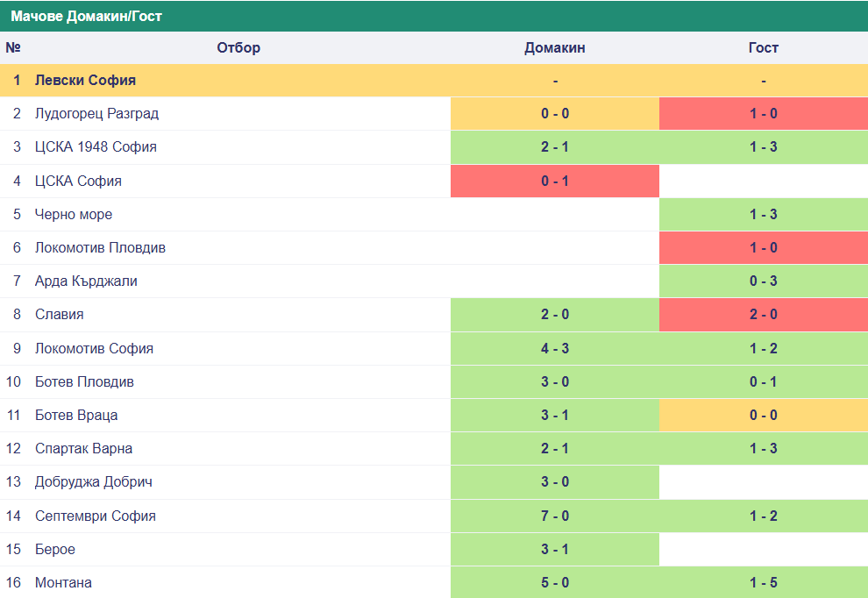Click the № column header

13,47
